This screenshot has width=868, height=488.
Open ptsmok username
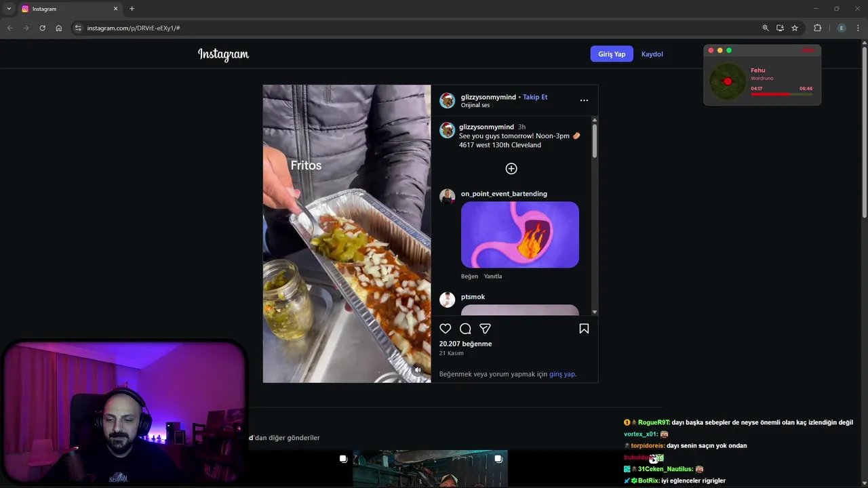click(x=473, y=297)
